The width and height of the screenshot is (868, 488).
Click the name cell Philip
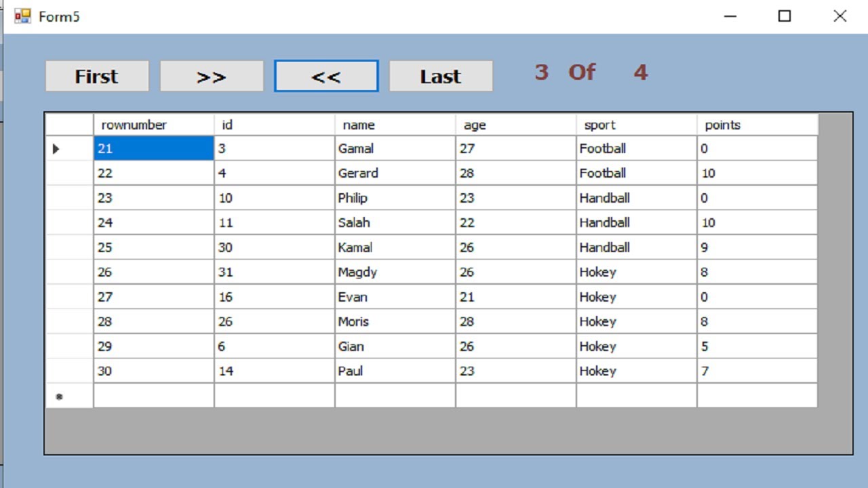click(x=395, y=198)
